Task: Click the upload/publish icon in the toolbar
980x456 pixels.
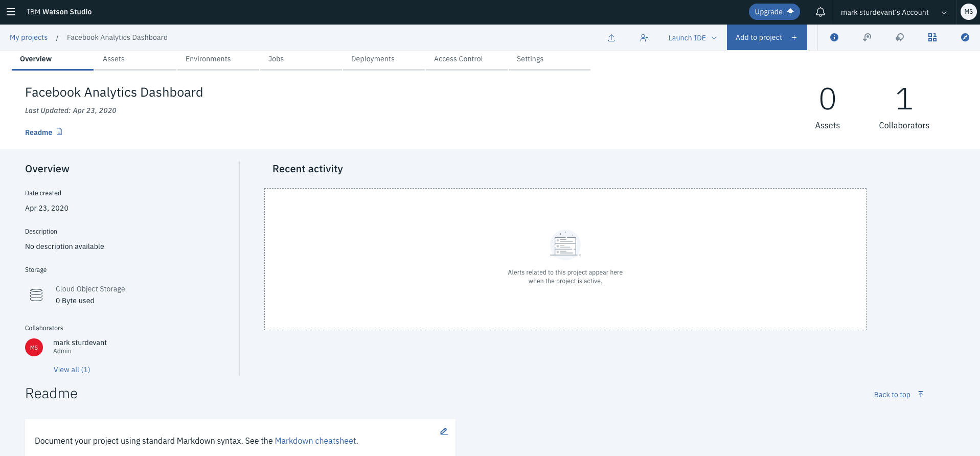Action: (x=611, y=38)
